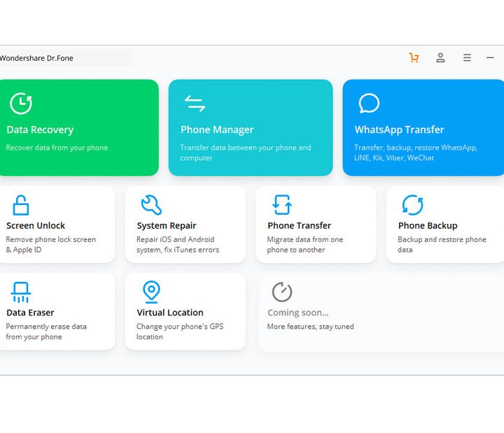Click 'Change your phone's GPS location' text
Viewport: 504px width, 433px height.
point(180,332)
